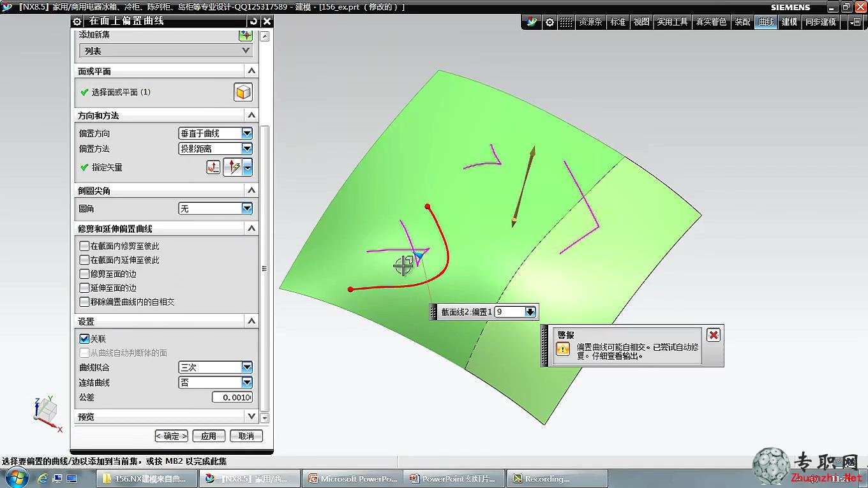Open the toolbar options menu at far right
Screen dimensions: 868x488
[855, 22]
